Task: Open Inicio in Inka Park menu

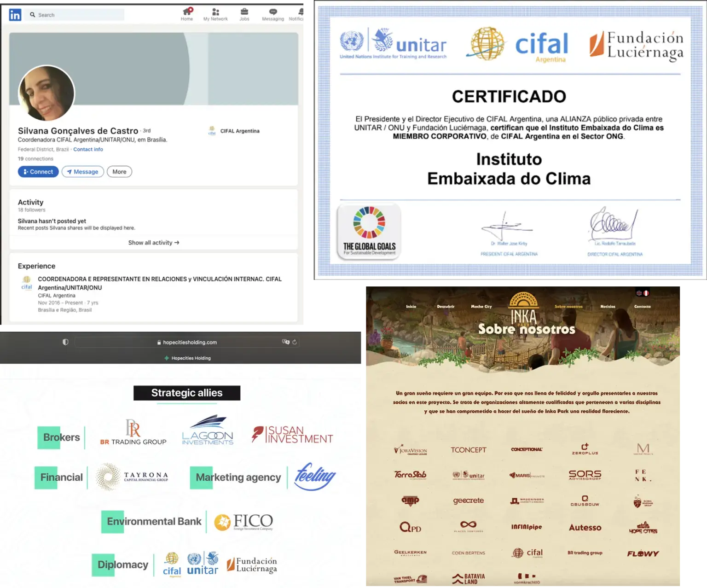Action: [411, 306]
